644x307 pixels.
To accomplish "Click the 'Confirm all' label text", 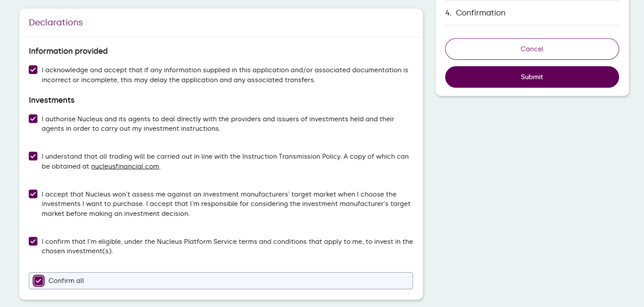I will pos(66,281).
